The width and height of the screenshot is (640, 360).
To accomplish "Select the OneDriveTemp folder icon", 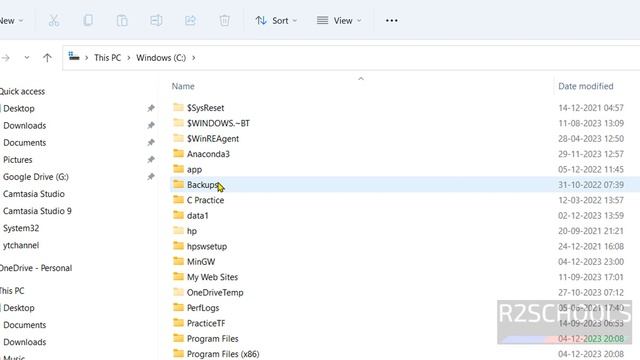I will 178,292.
